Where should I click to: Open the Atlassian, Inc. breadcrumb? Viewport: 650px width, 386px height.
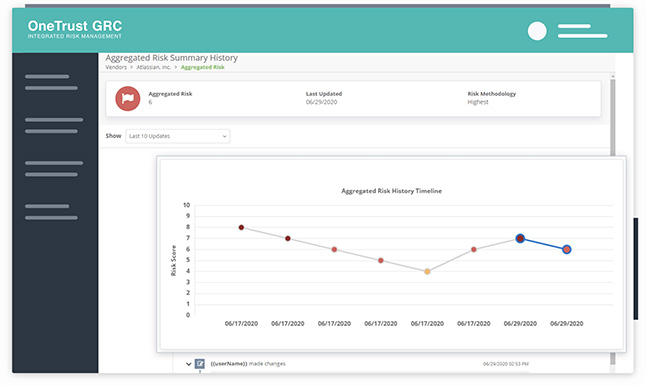[153, 67]
